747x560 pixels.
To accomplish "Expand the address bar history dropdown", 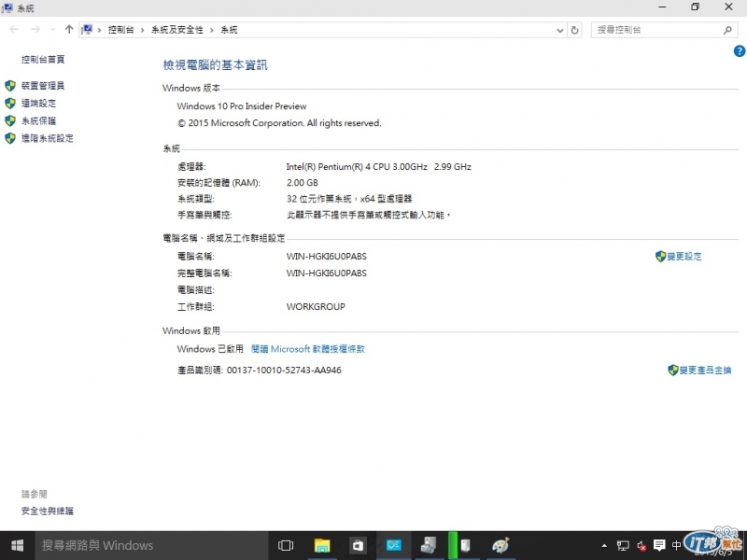I will [x=560, y=31].
